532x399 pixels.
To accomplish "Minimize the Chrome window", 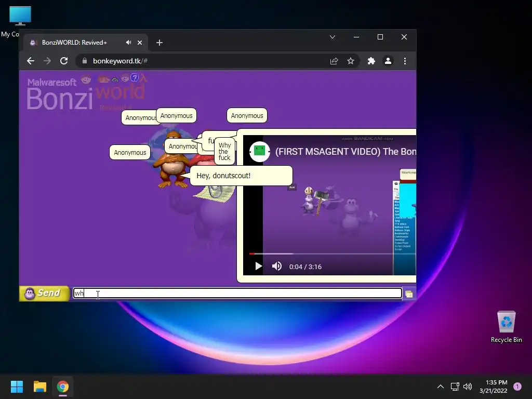I will [356, 37].
